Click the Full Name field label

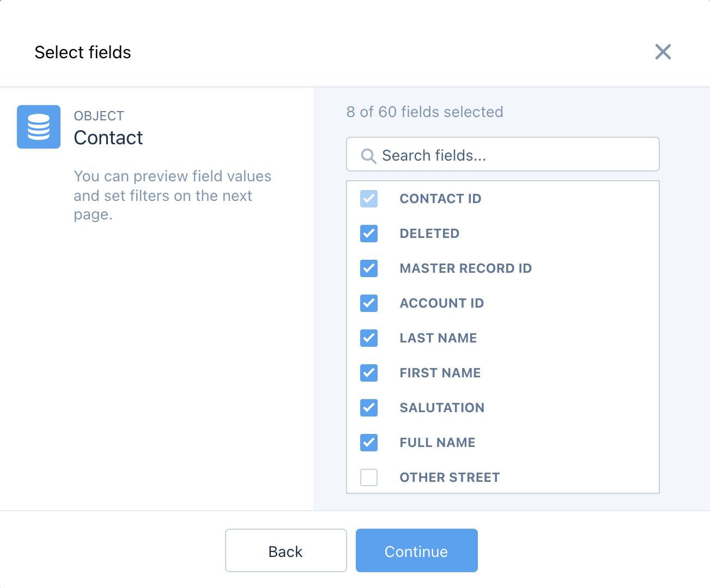click(438, 443)
